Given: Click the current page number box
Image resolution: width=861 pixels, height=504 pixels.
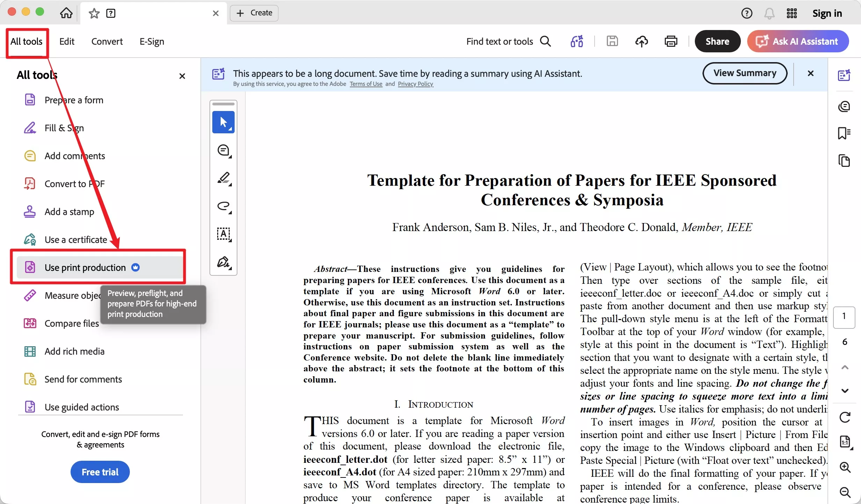Looking at the screenshot, I should [844, 317].
